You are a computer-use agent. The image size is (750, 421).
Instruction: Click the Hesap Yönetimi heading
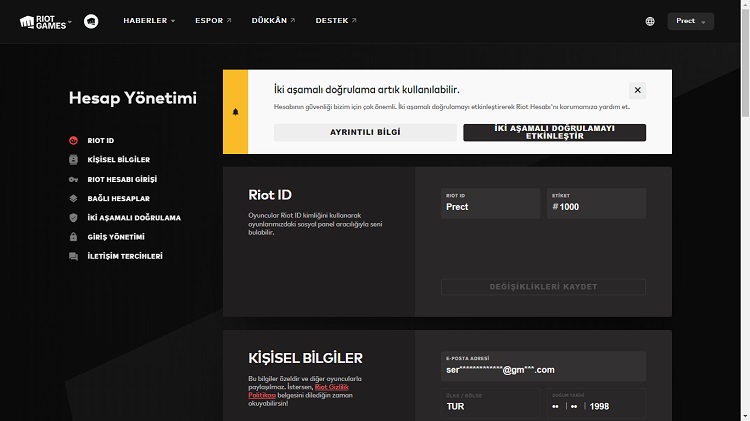coord(132,98)
